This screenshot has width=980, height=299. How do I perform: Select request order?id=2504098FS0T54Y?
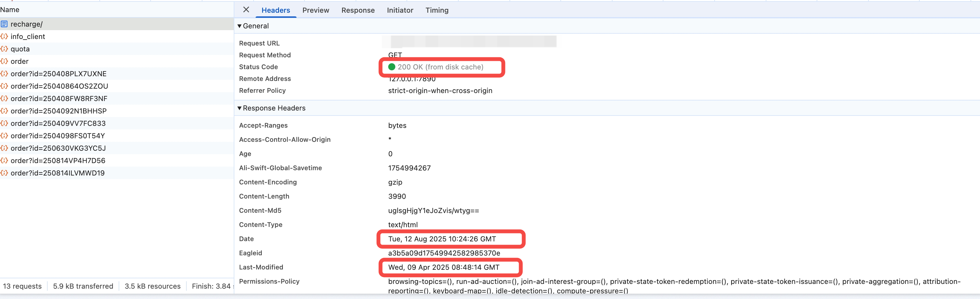[117, 136]
